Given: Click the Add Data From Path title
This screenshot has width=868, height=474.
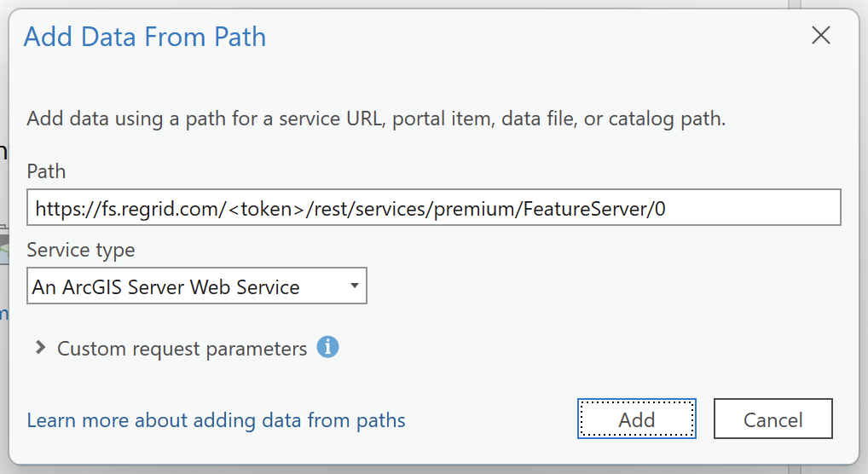Looking at the screenshot, I should pos(144,38).
